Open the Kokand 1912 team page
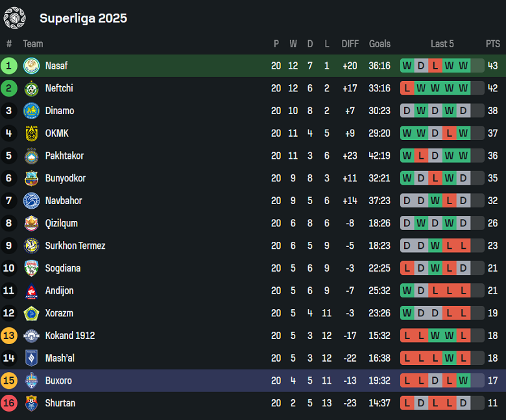The height and width of the screenshot is (420, 506). click(x=70, y=336)
